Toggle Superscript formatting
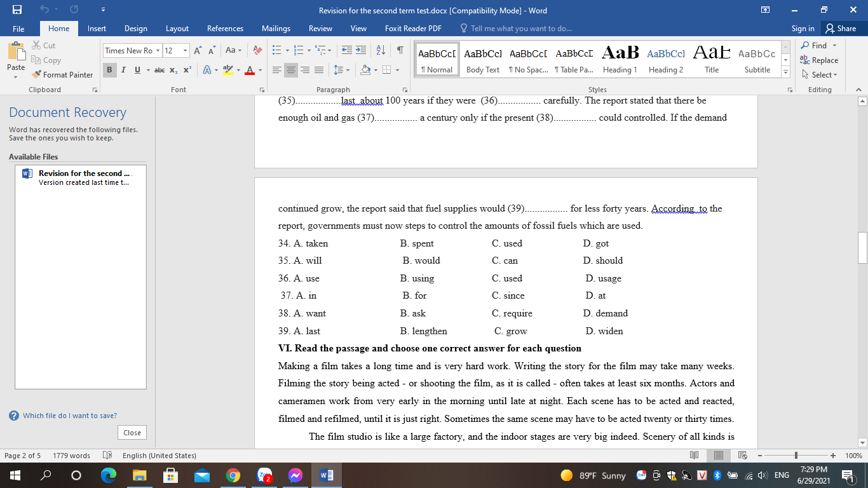 pyautogui.click(x=187, y=70)
